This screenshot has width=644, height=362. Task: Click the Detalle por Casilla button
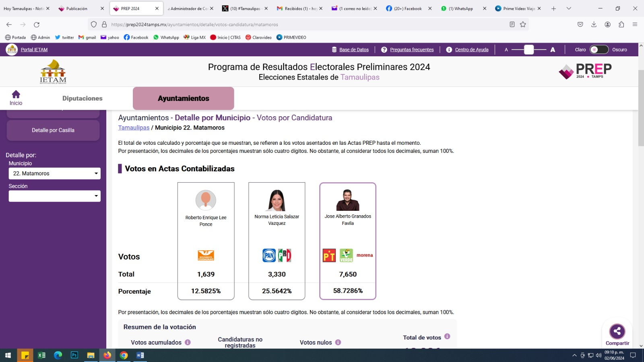pyautogui.click(x=53, y=130)
